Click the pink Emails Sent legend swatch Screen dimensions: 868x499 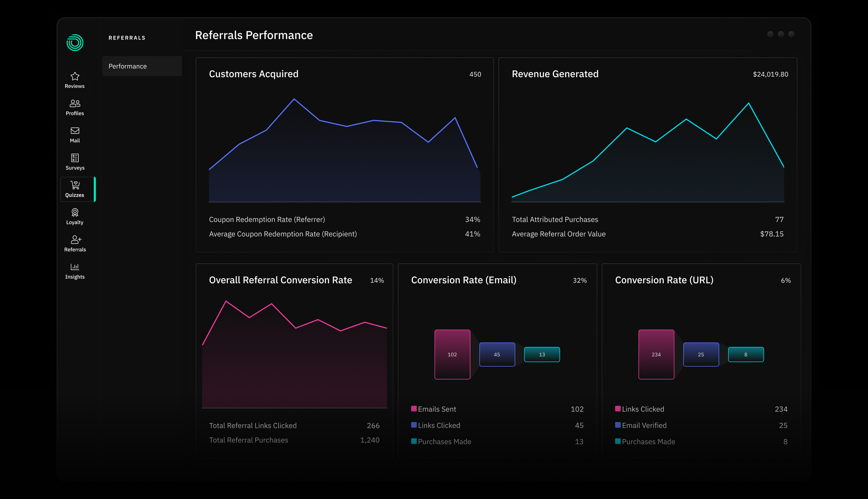pos(414,408)
